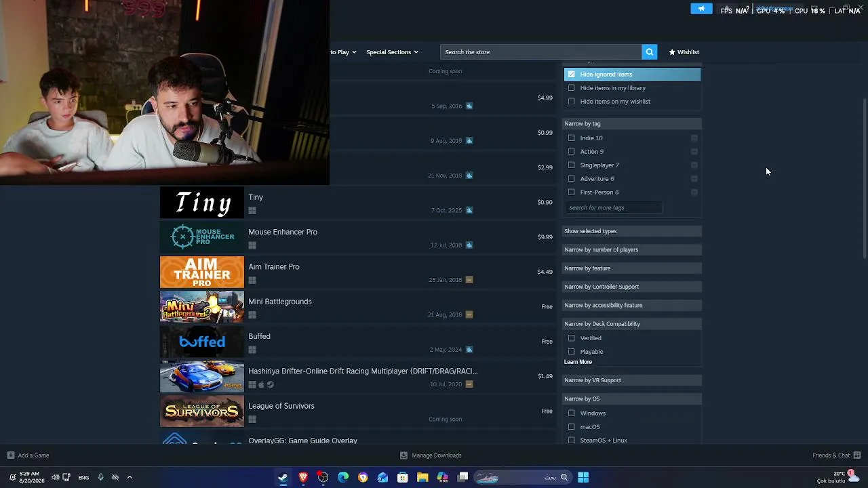
Task: Click the Windows Start button
Action: tap(583, 477)
